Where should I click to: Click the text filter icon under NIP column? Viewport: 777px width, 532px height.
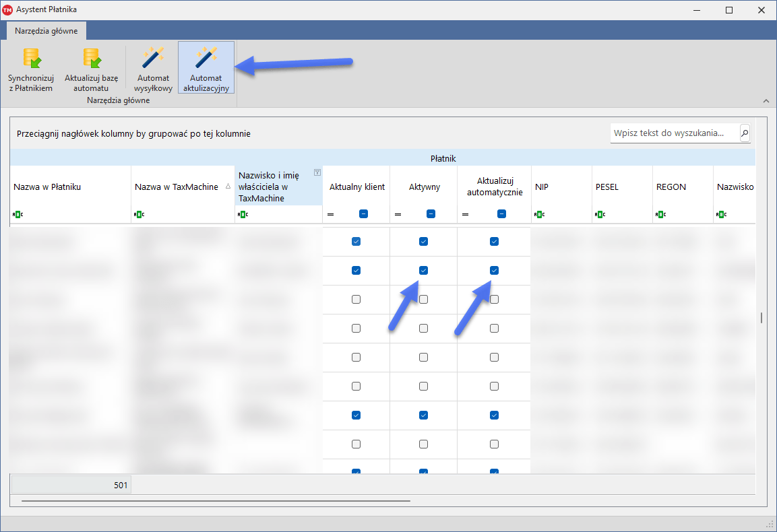click(x=538, y=214)
